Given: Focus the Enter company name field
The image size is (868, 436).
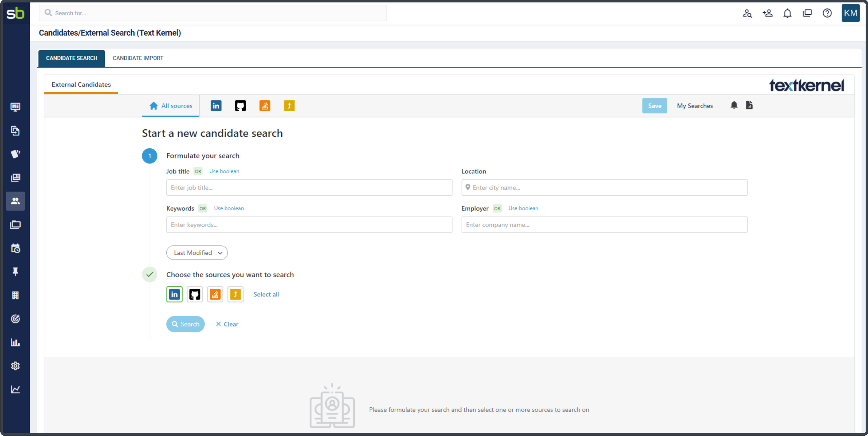Looking at the screenshot, I should (x=604, y=225).
